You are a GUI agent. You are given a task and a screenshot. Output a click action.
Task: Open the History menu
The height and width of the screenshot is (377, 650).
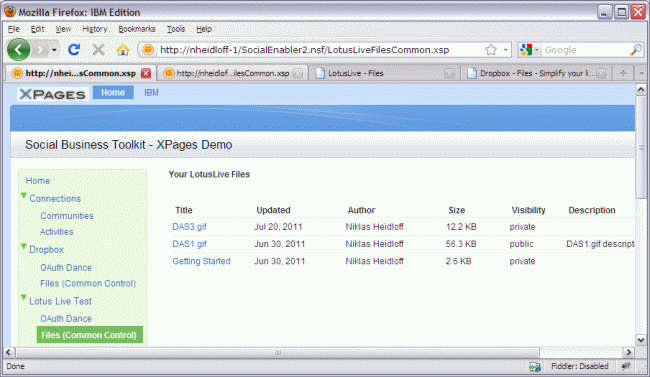[95, 29]
